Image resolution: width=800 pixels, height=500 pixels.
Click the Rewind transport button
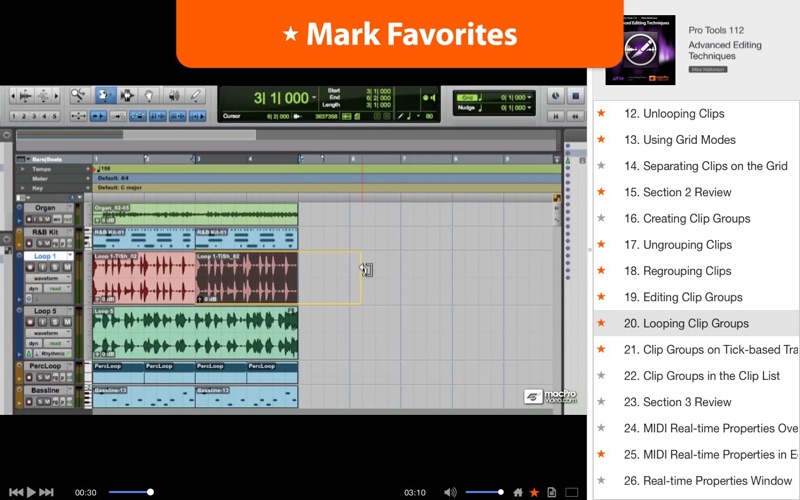tap(576, 116)
